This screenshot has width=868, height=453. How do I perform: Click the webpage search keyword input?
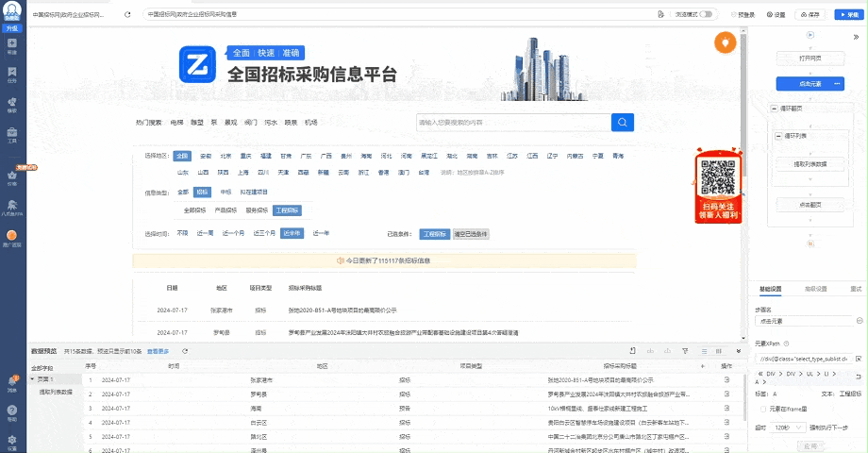(513, 123)
